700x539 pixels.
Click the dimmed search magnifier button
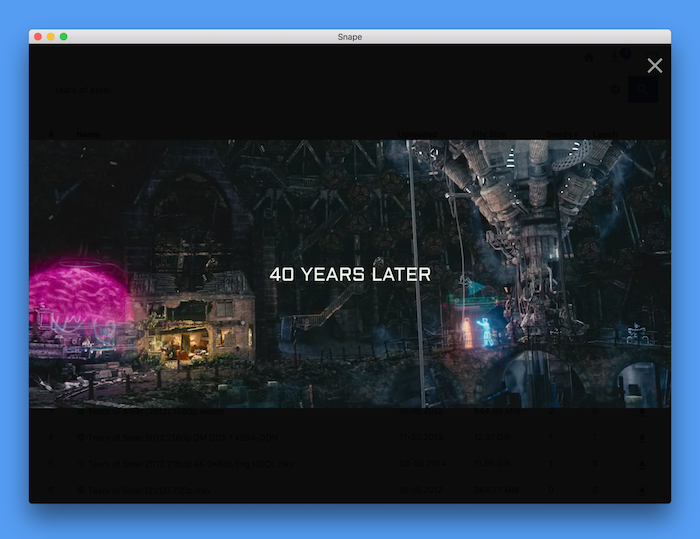(642, 89)
